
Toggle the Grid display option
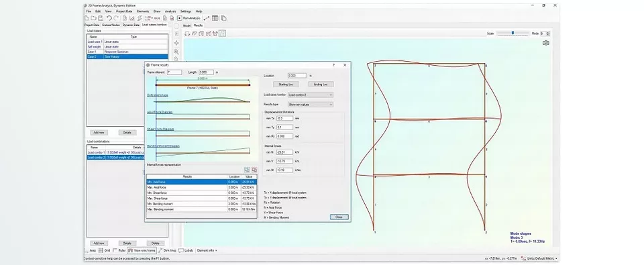105,250
